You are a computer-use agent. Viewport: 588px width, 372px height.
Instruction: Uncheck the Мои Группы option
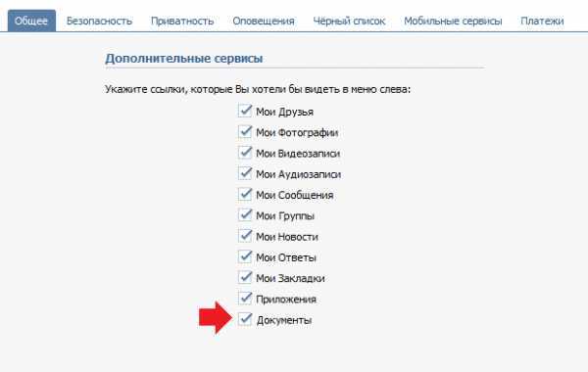tap(245, 215)
